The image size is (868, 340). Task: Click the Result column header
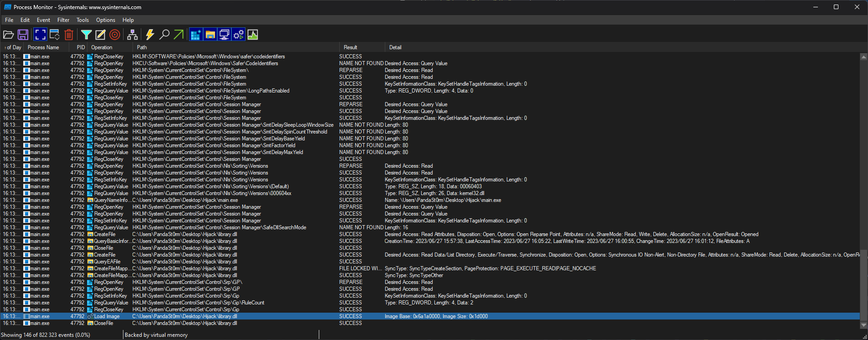(x=362, y=47)
